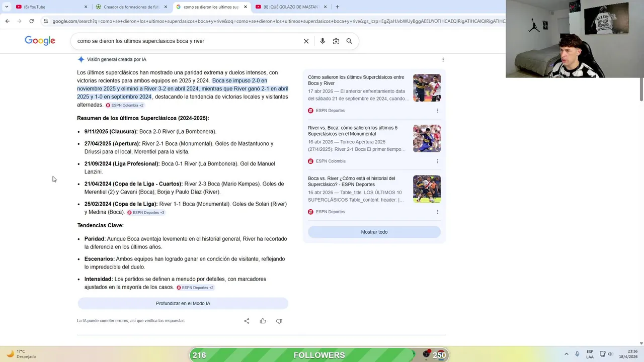
Task: Open the taskbar volume control
Action: click(x=610, y=354)
